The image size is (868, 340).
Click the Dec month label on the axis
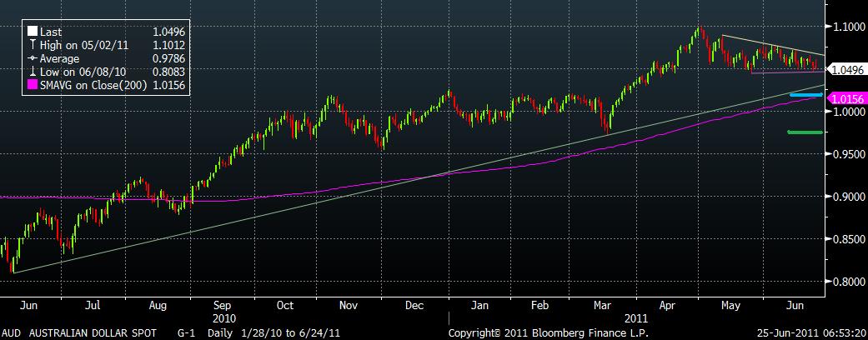(x=415, y=307)
